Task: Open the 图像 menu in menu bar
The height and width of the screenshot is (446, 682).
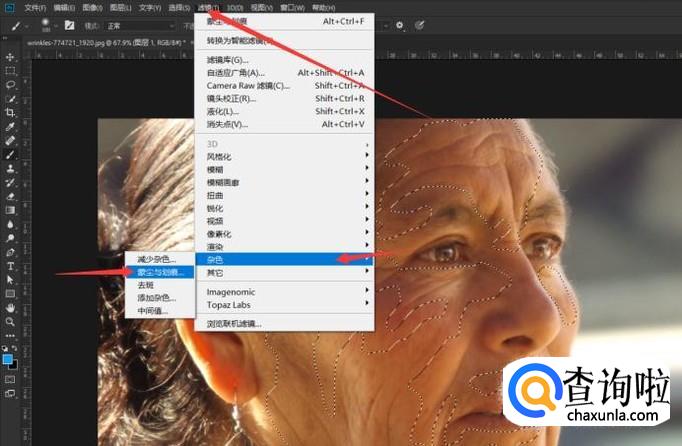Action: (92, 7)
